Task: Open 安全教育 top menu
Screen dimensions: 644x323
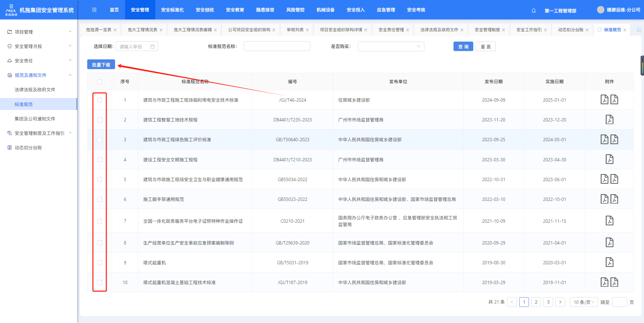Action: (235, 10)
